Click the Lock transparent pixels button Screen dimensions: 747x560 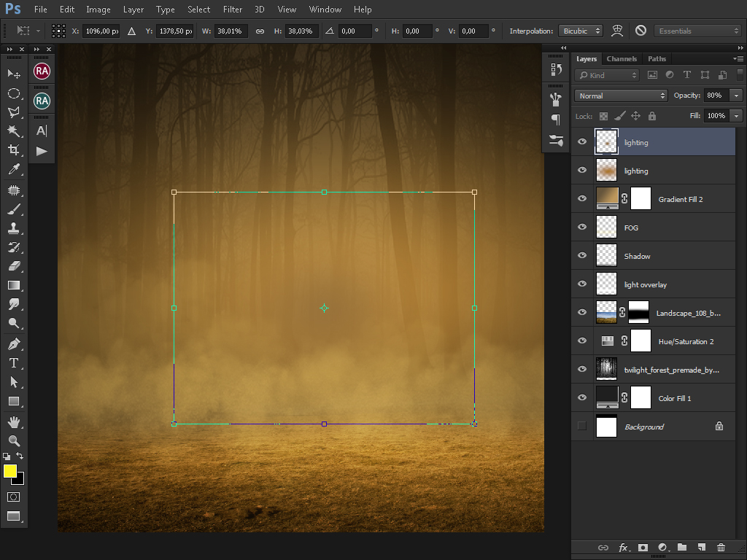603,116
